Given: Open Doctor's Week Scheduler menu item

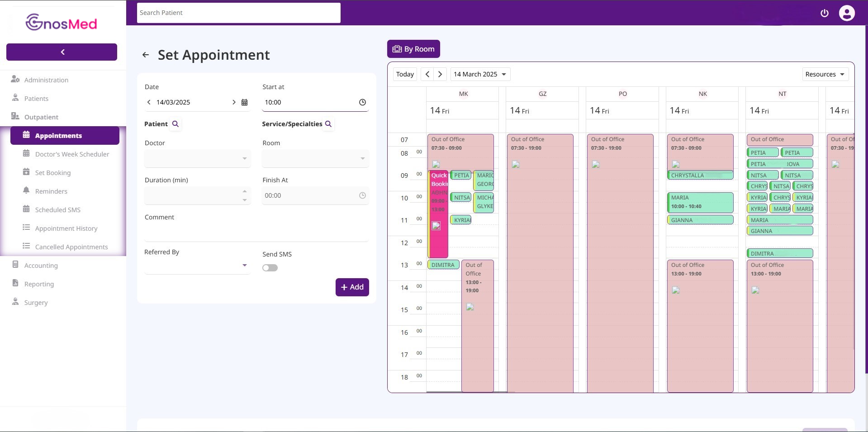Looking at the screenshot, I should (x=72, y=154).
